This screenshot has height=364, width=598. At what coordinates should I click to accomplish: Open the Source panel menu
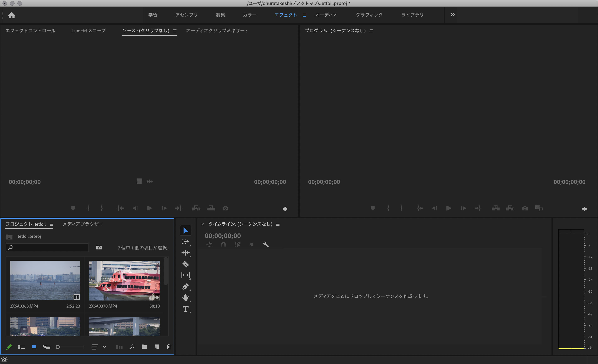pos(175,31)
